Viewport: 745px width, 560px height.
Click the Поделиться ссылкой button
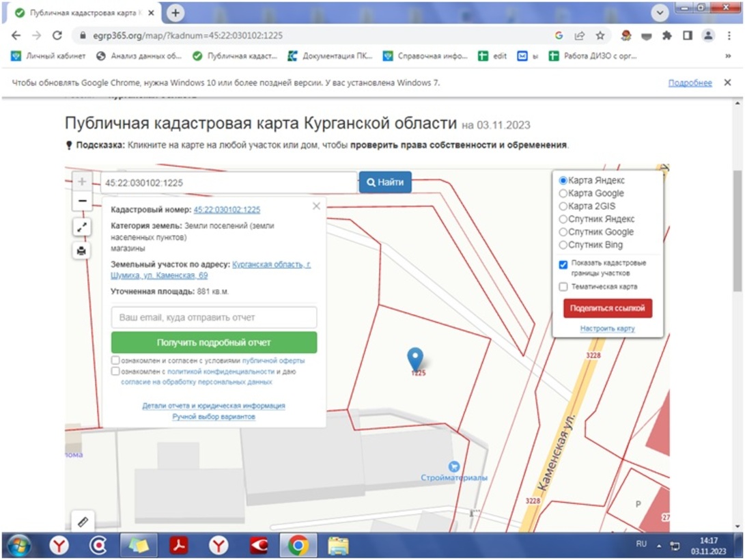(608, 308)
